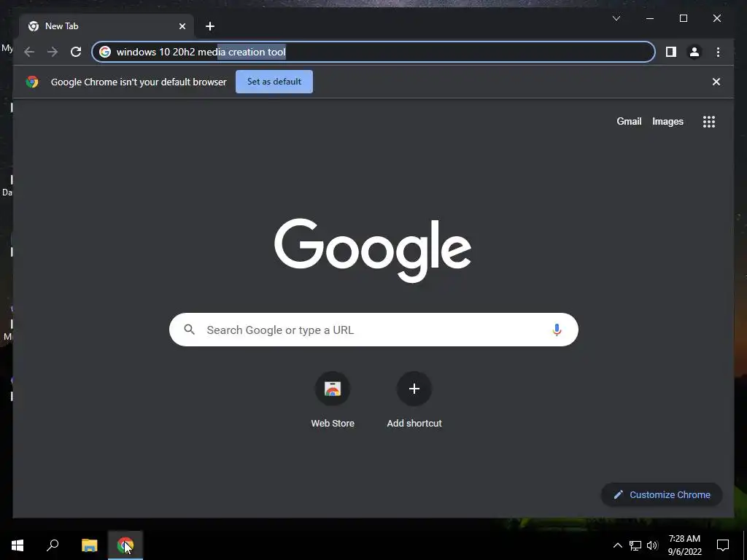The width and height of the screenshot is (747, 560).
Task: Click the Add shortcut plus icon
Action: (414, 389)
